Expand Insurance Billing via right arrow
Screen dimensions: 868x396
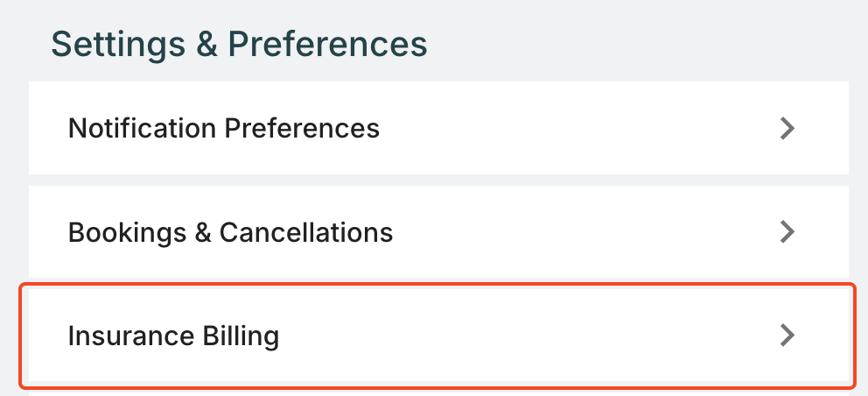[787, 335]
